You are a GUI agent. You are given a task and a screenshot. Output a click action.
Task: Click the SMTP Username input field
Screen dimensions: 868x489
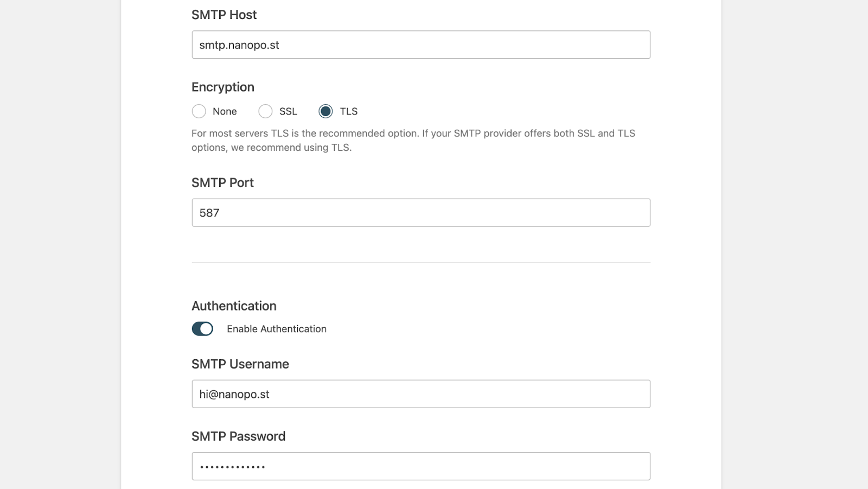click(421, 394)
